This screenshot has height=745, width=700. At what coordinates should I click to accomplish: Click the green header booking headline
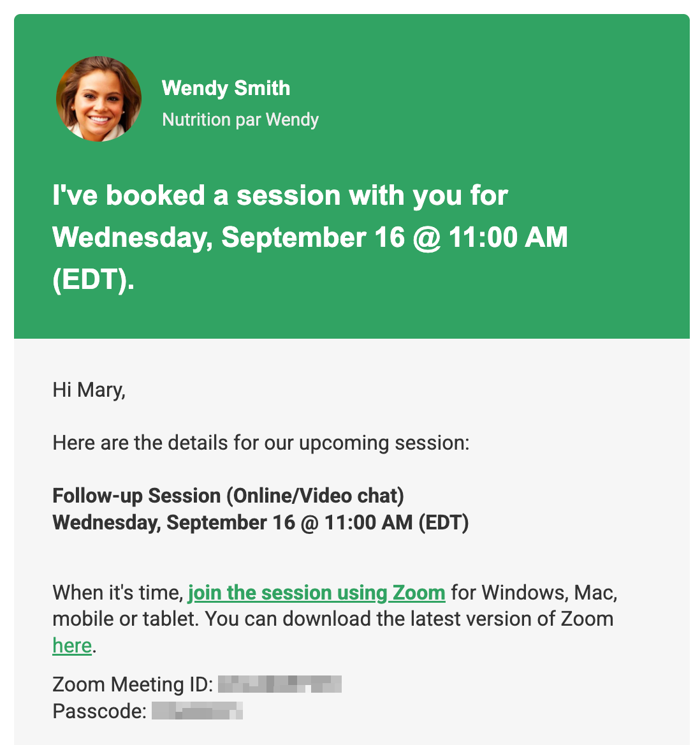point(310,237)
